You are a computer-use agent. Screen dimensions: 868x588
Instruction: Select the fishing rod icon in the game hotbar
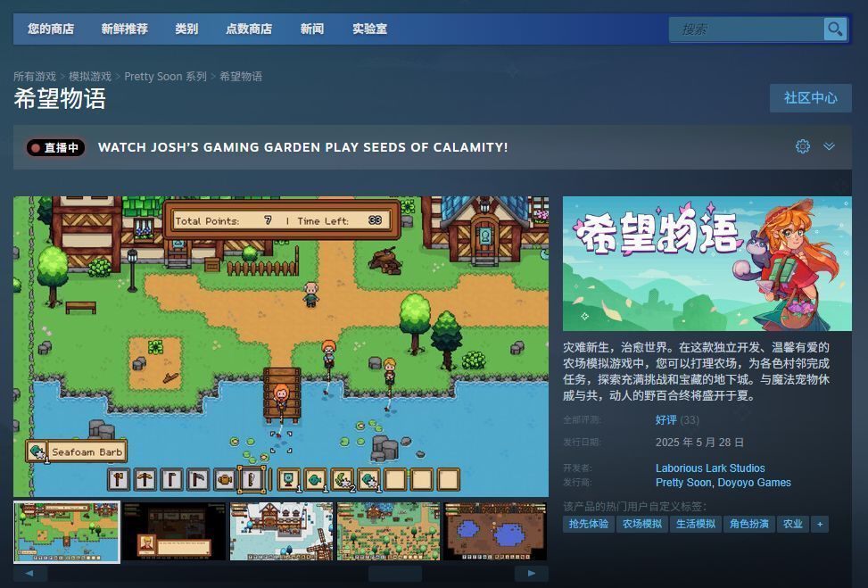coord(250,479)
